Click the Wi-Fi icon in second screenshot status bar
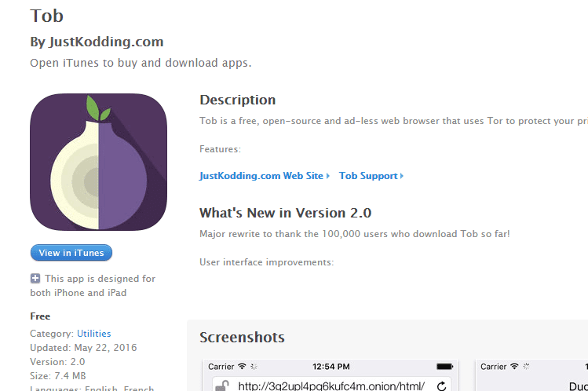Image resolution: width=588 pixels, height=391 pixels. 514,366
